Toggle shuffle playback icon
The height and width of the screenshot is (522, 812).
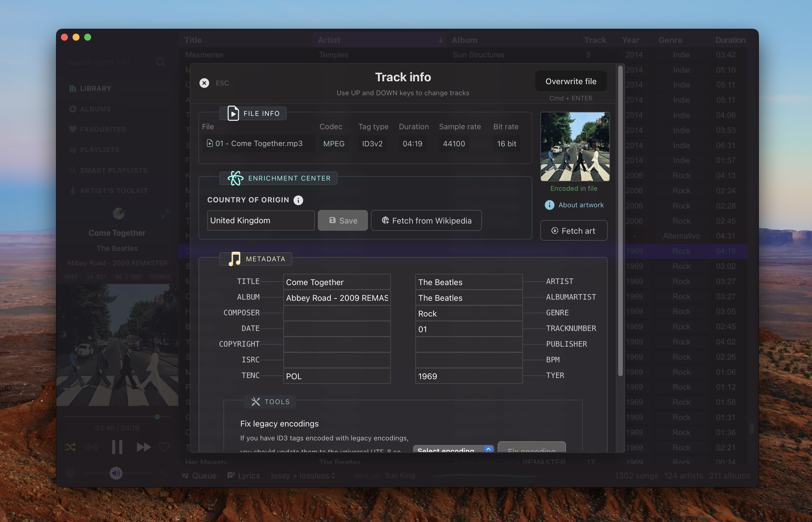tap(71, 447)
